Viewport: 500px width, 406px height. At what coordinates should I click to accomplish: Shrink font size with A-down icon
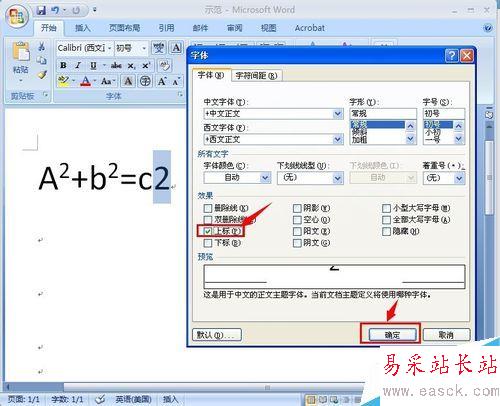pos(176,81)
